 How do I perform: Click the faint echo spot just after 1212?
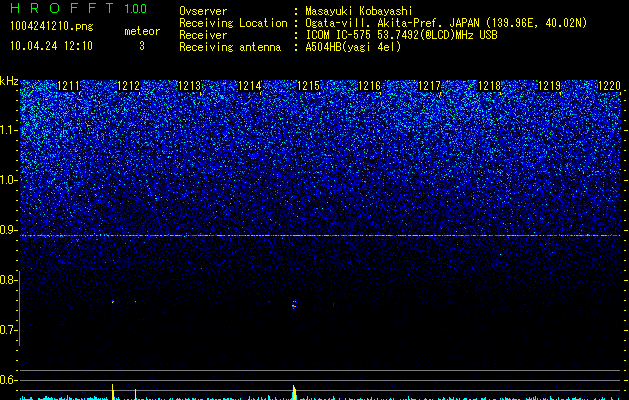click(x=135, y=302)
